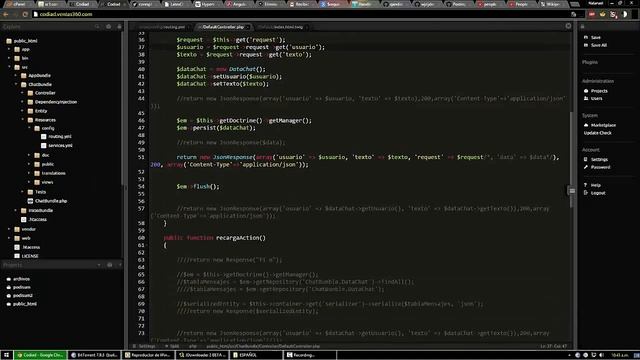Open the BitTorrent taskbar button
Image resolution: width=640 pixels, height=360 pixels.
(94, 355)
